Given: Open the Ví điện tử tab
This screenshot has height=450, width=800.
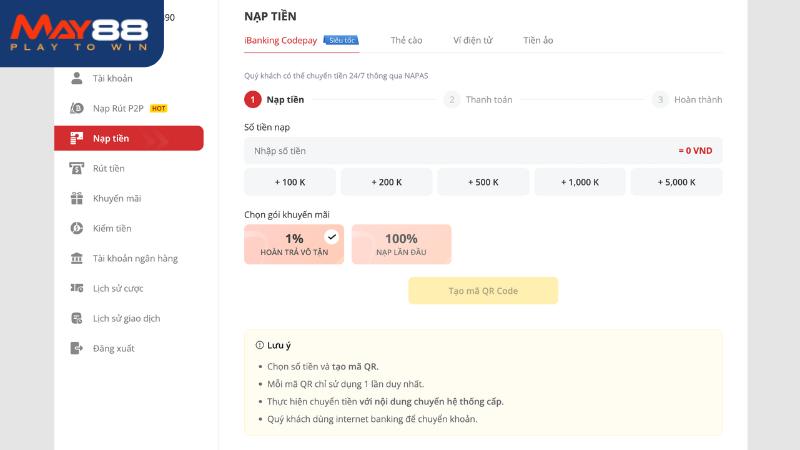Looking at the screenshot, I should (x=472, y=40).
